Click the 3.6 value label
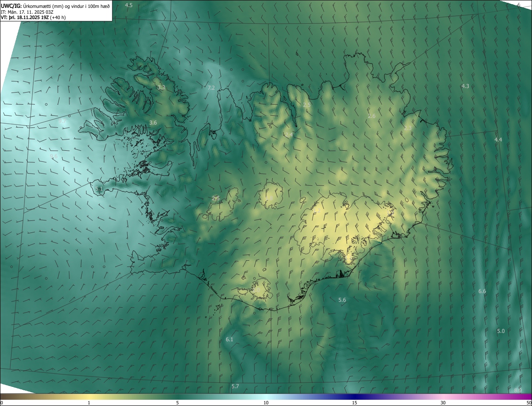532x406 pixels. pos(153,122)
